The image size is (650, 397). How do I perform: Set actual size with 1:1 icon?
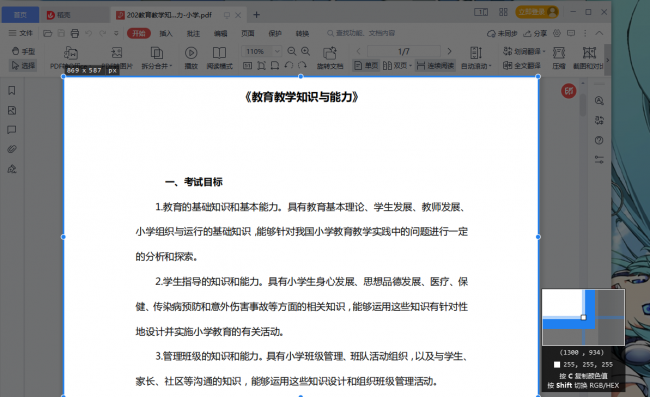click(247, 65)
